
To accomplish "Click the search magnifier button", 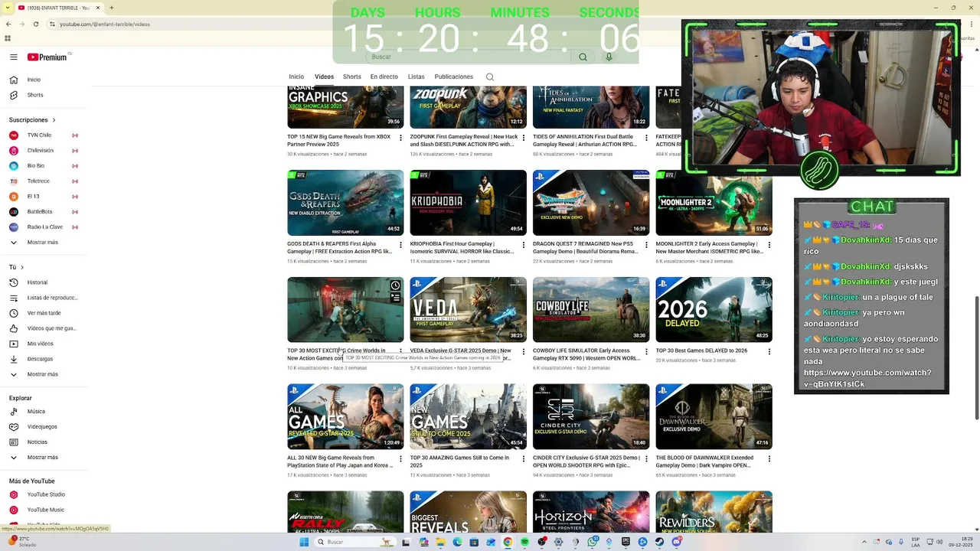I will coord(583,57).
